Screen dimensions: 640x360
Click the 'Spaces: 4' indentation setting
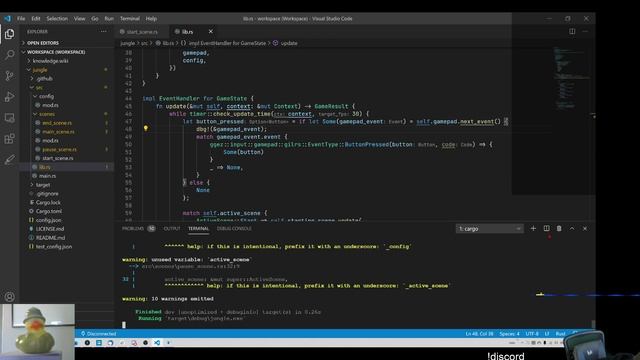pyautogui.click(x=509, y=334)
